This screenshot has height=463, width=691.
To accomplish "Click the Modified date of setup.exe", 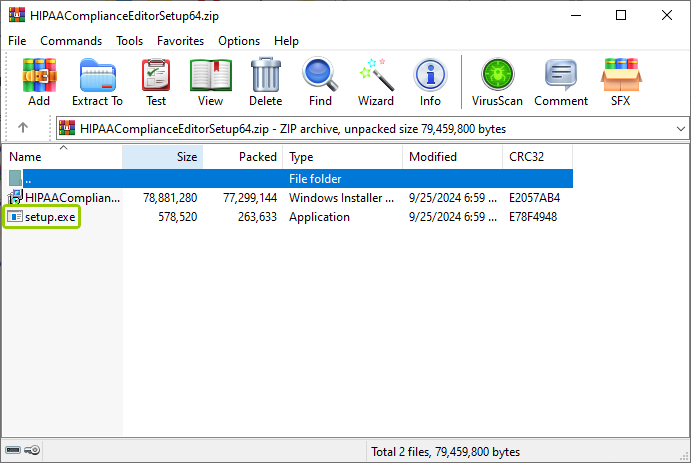I will (x=453, y=217).
